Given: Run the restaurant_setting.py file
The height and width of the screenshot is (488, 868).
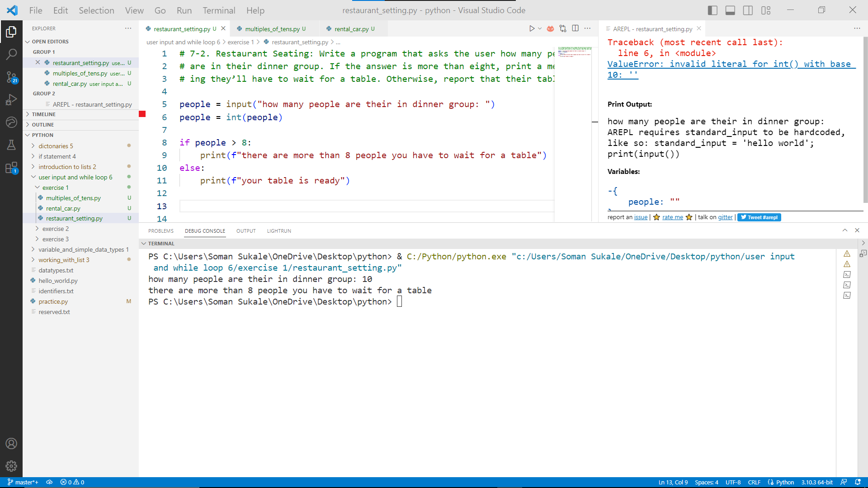Looking at the screenshot, I should (x=532, y=28).
